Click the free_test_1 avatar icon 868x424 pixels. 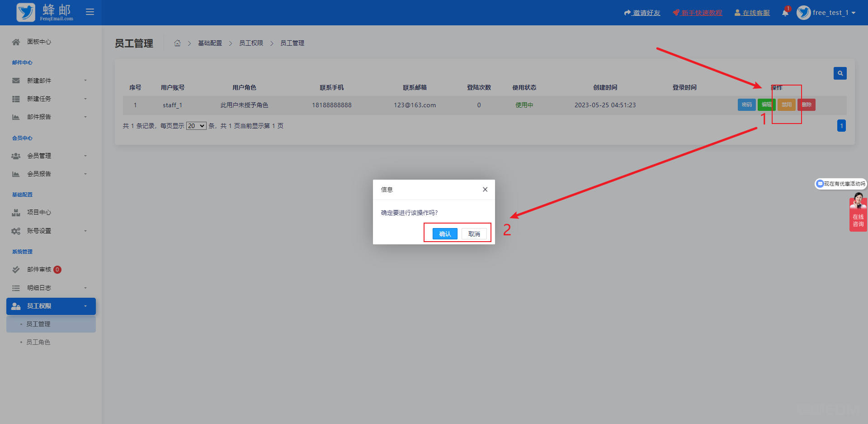804,13
